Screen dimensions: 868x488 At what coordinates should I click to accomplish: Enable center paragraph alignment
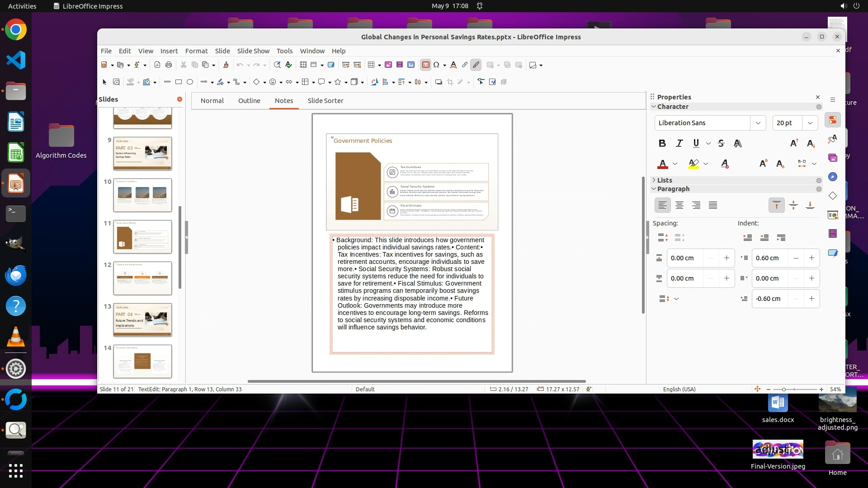pos(679,205)
